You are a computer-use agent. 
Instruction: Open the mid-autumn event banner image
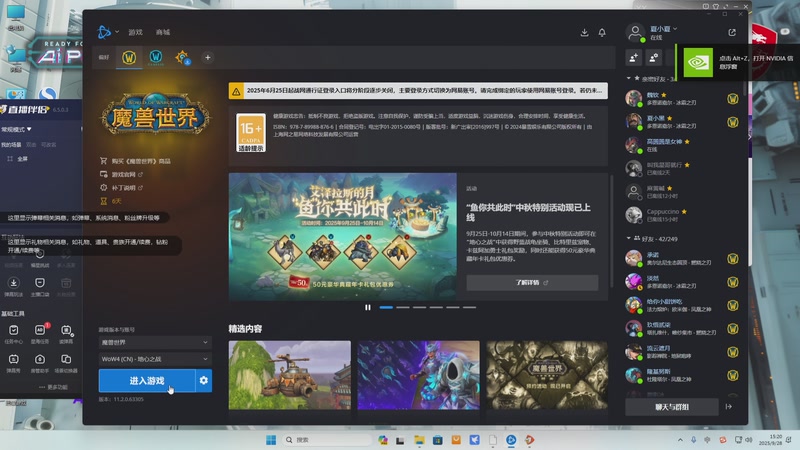tap(343, 237)
